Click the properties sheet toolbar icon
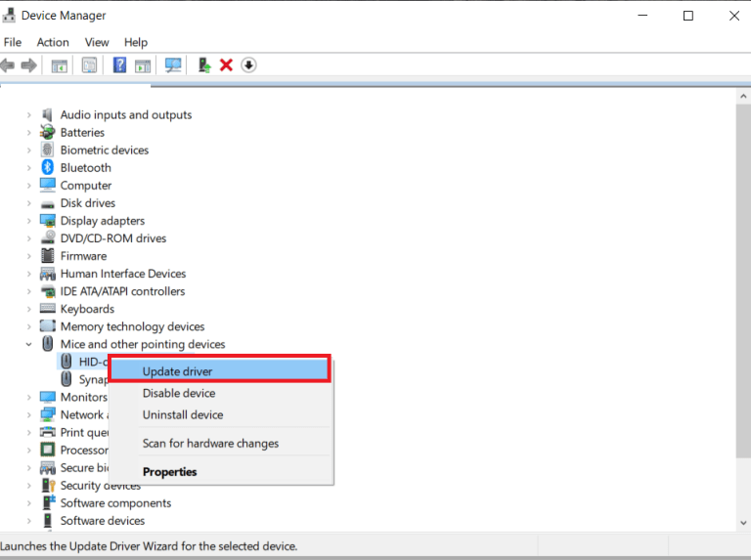 coord(89,65)
